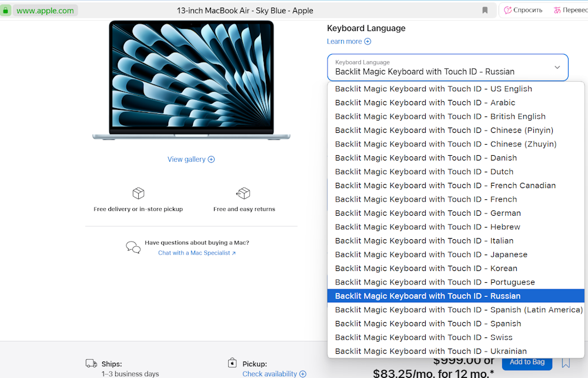Choose the Hebrew keyboard layout
The image size is (588, 378).
tap(456, 227)
